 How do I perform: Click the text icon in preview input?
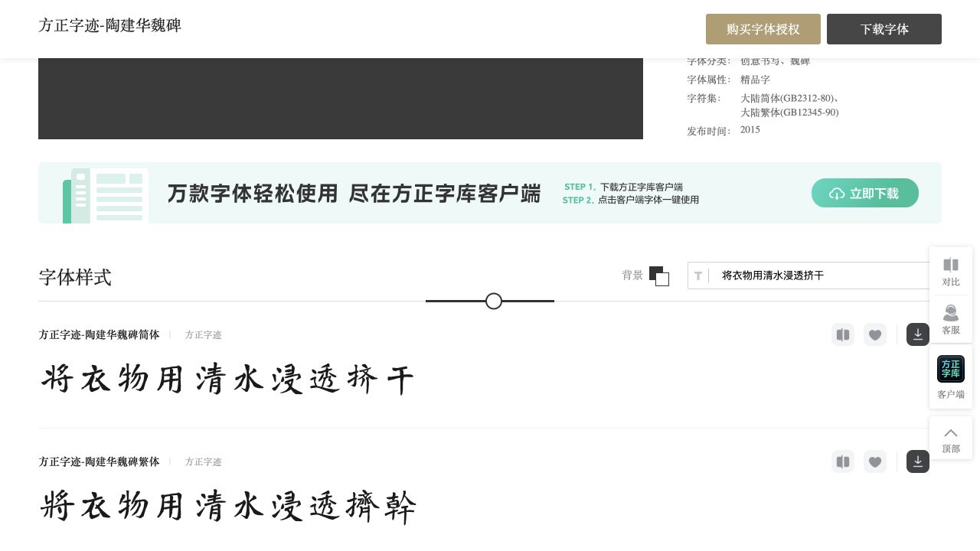pyautogui.click(x=698, y=275)
